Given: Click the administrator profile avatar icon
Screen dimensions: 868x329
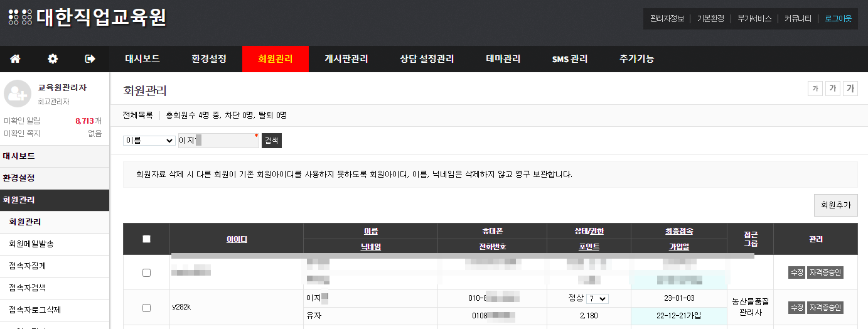Looking at the screenshot, I should 17,94.
